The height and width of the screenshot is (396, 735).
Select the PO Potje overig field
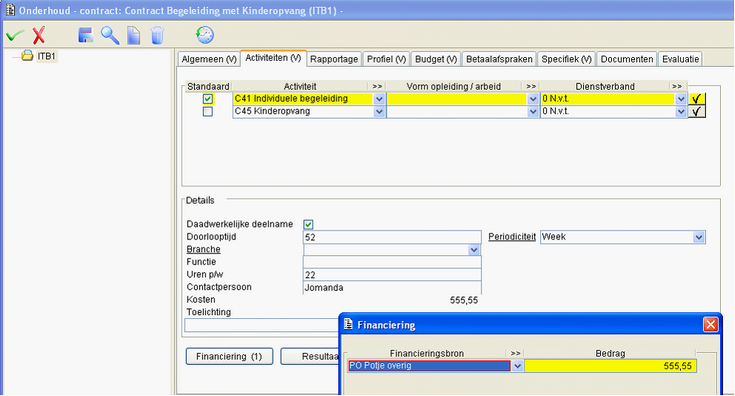click(429, 366)
